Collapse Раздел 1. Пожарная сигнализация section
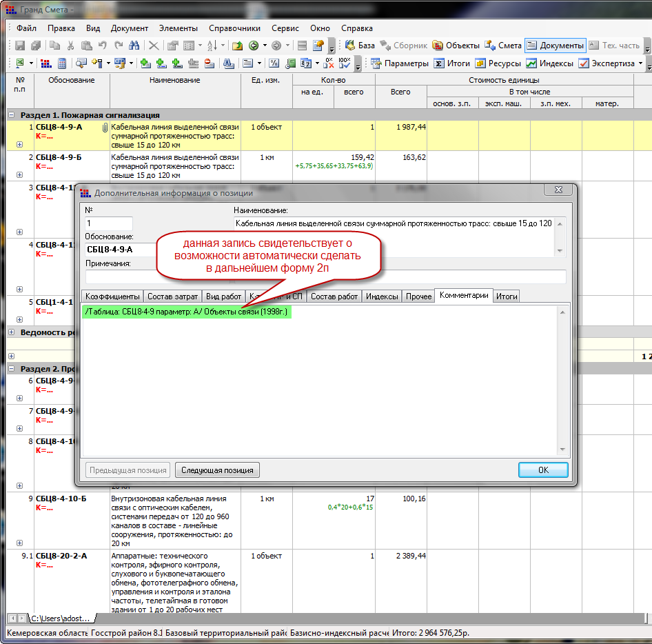Image resolution: width=652 pixels, height=644 pixels. coord(12,115)
